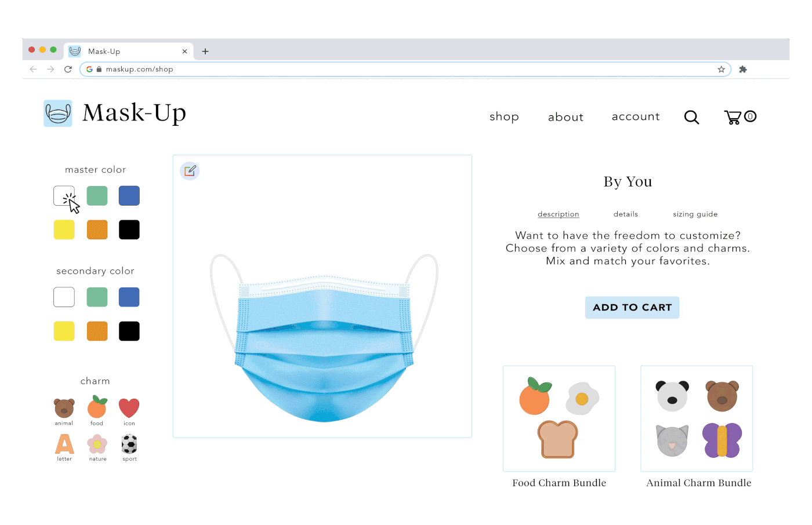
Task: Click the ADD TO CART button
Action: pos(632,308)
